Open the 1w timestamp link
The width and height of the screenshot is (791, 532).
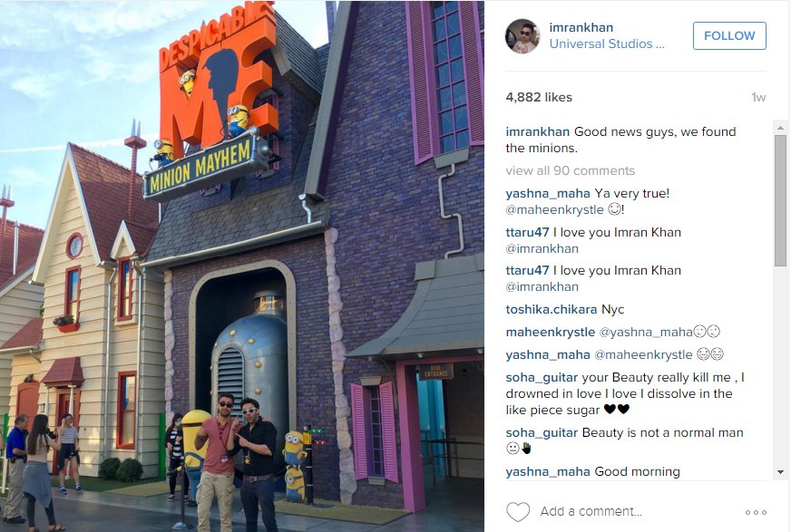(x=758, y=98)
